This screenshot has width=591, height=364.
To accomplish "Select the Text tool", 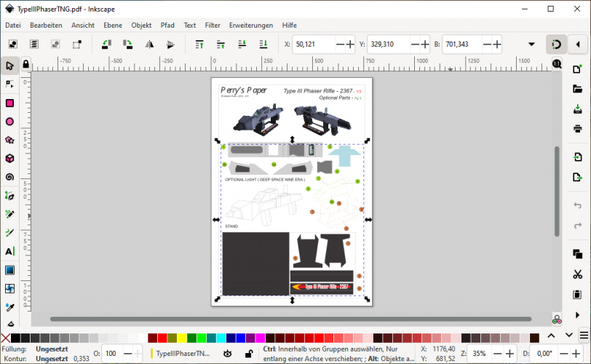I will point(9,251).
